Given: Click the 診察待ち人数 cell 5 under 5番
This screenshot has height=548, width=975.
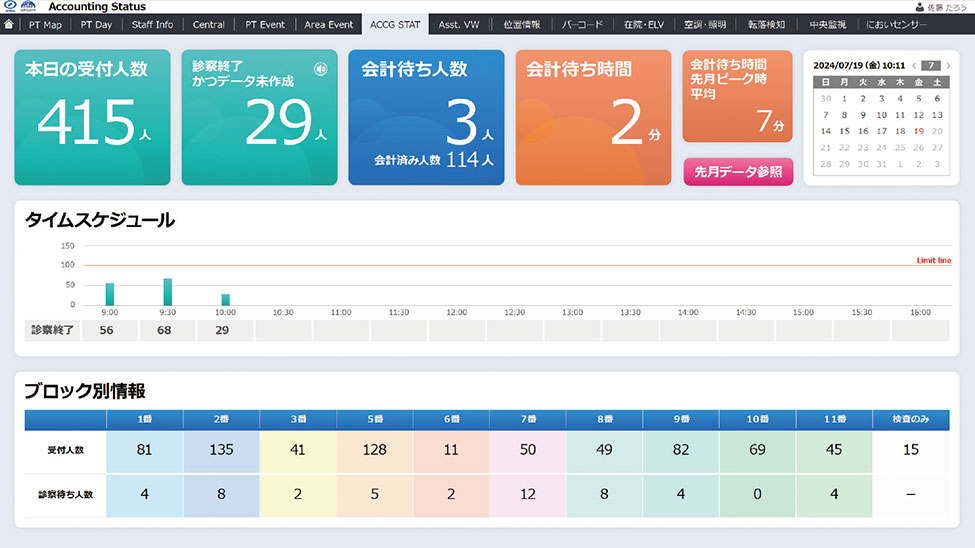Looking at the screenshot, I should click(375, 495).
